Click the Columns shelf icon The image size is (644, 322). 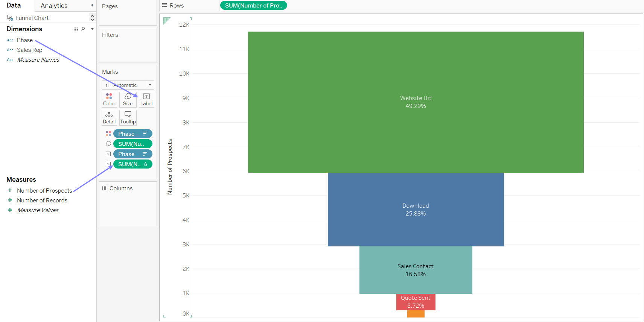click(x=104, y=188)
